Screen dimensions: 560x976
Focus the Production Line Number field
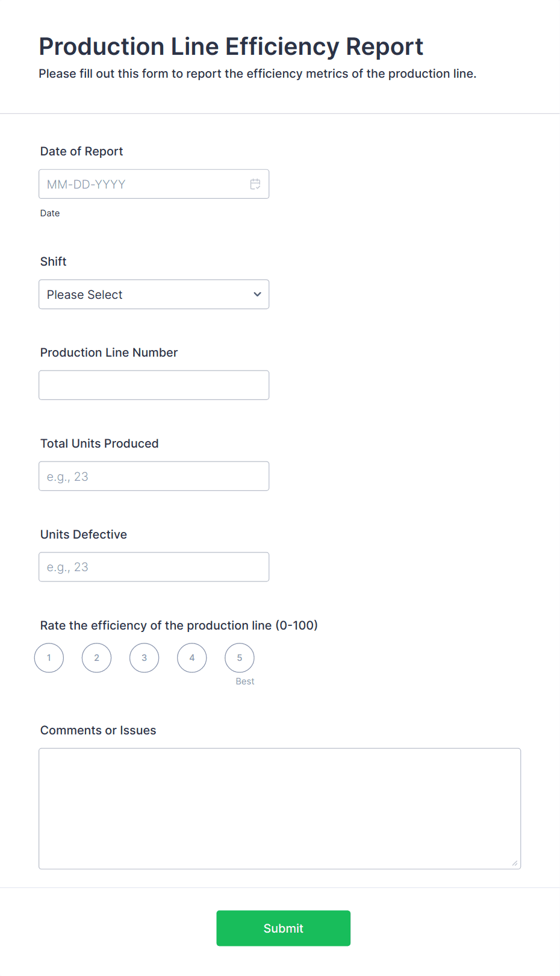(x=154, y=386)
